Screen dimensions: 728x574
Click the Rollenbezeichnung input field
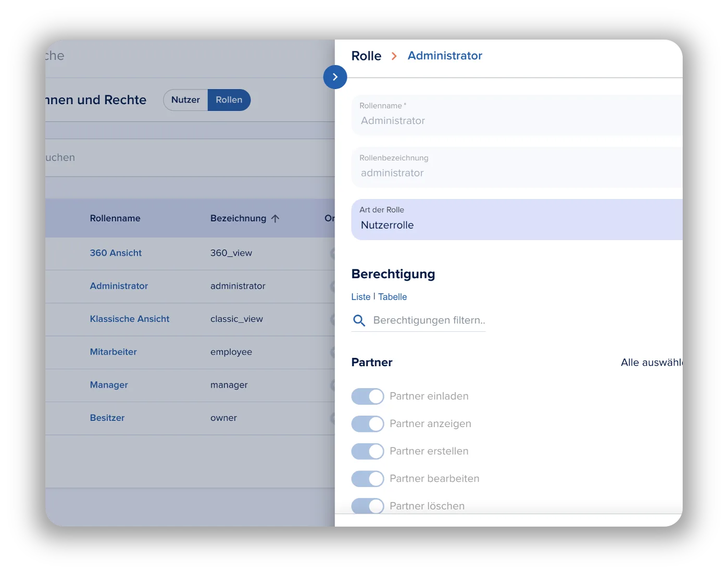click(517, 167)
